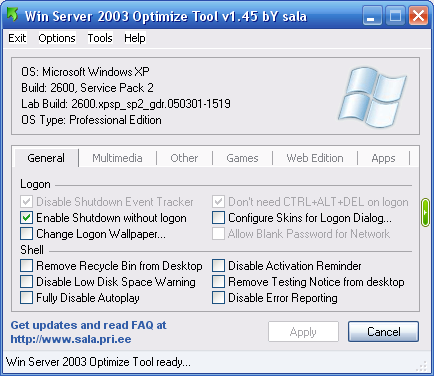Viewport: 434px width, 376px height.
Task: Click the window title bar text
Action: pos(166,16)
